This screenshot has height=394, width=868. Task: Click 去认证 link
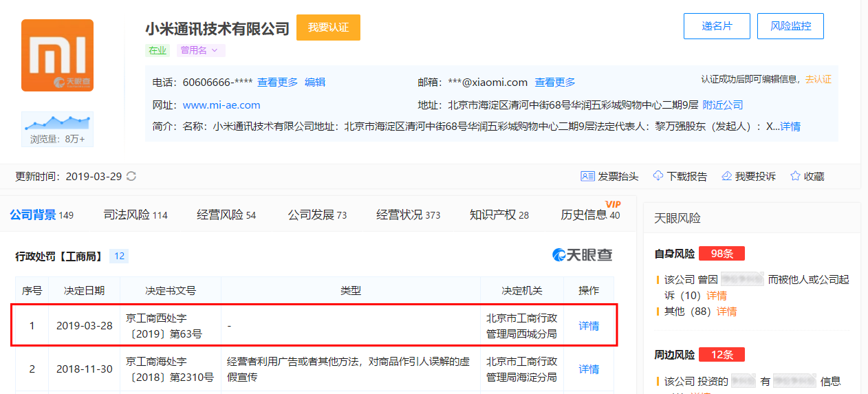point(818,79)
